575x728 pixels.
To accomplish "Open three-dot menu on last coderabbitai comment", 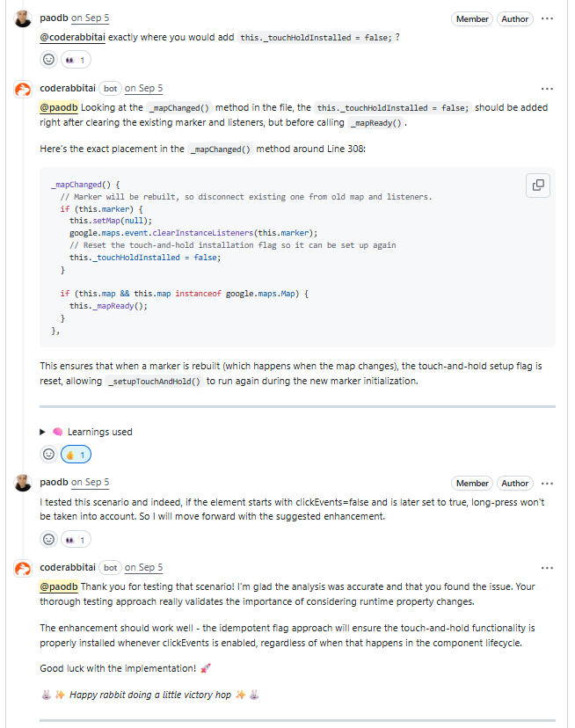I will click(x=548, y=568).
